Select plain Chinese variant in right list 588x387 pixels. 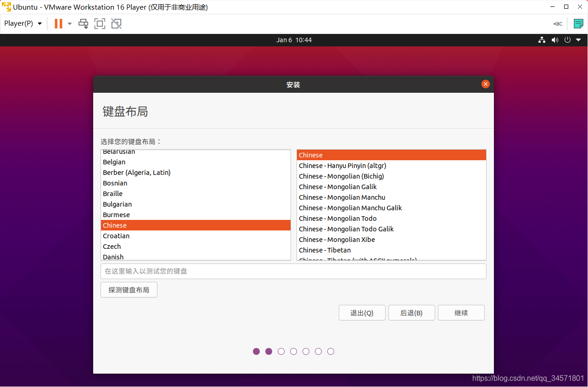click(392, 155)
